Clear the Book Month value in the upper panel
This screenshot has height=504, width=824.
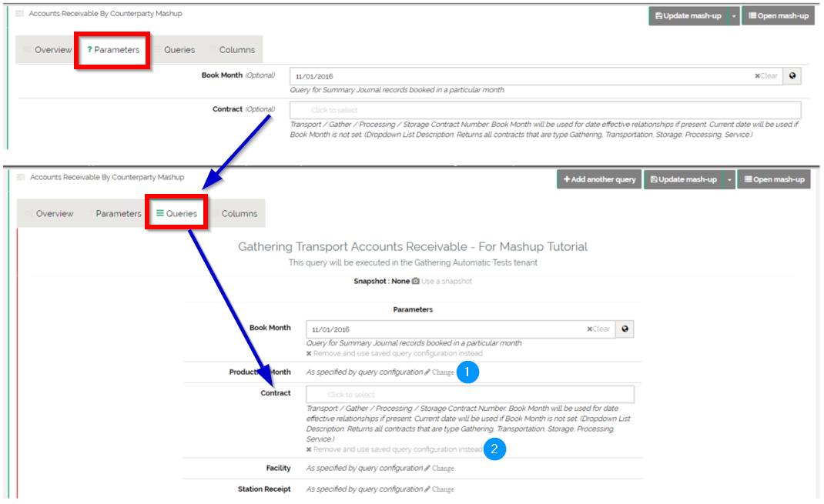coord(766,76)
